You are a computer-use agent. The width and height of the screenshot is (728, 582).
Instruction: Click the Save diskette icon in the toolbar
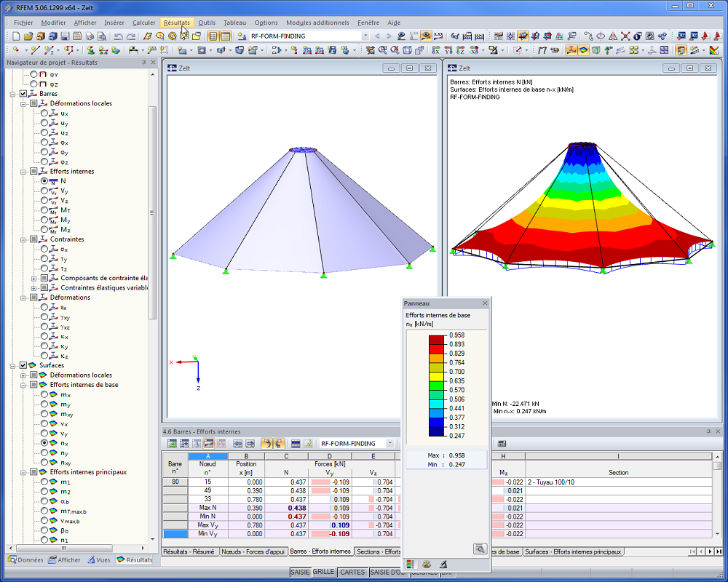(x=65, y=36)
